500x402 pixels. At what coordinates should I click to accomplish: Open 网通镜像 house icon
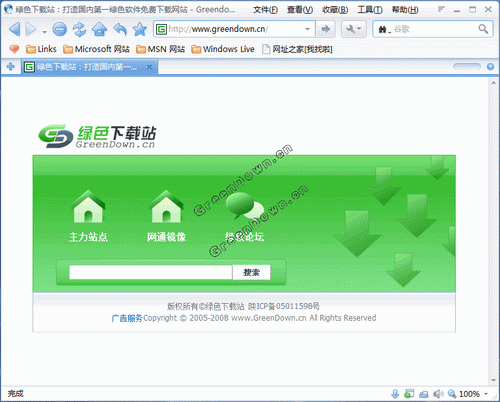pyautogui.click(x=167, y=207)
